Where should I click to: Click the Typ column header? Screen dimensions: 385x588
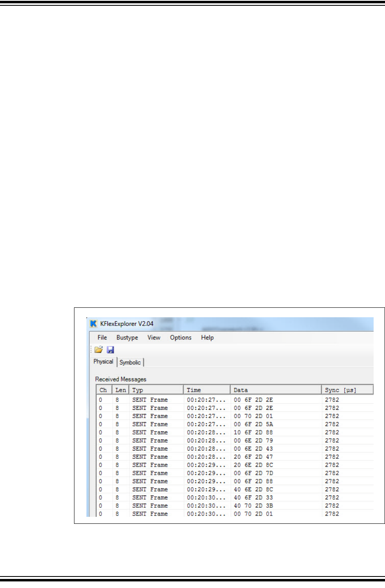click(x=156, y=390)
